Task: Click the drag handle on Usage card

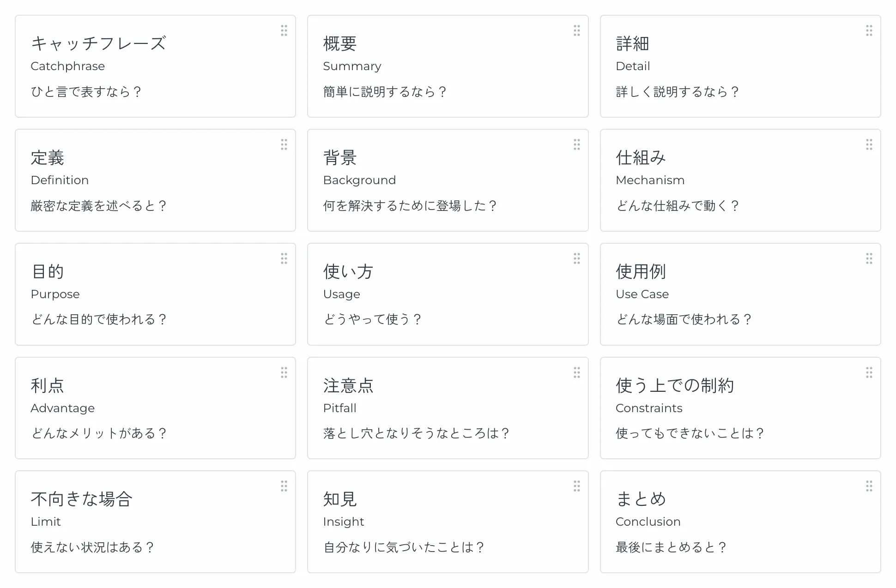Action: (576, 258)
